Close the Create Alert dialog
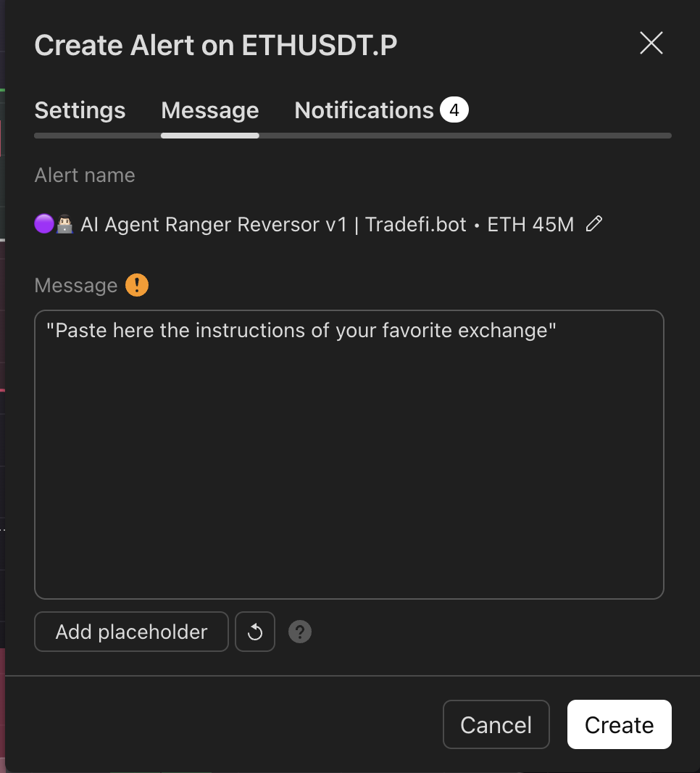 pos(651,43)
